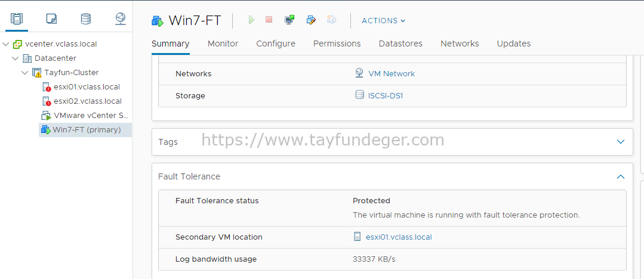Open the VM Network link
644x279 pixels.
tap(392, 74)
